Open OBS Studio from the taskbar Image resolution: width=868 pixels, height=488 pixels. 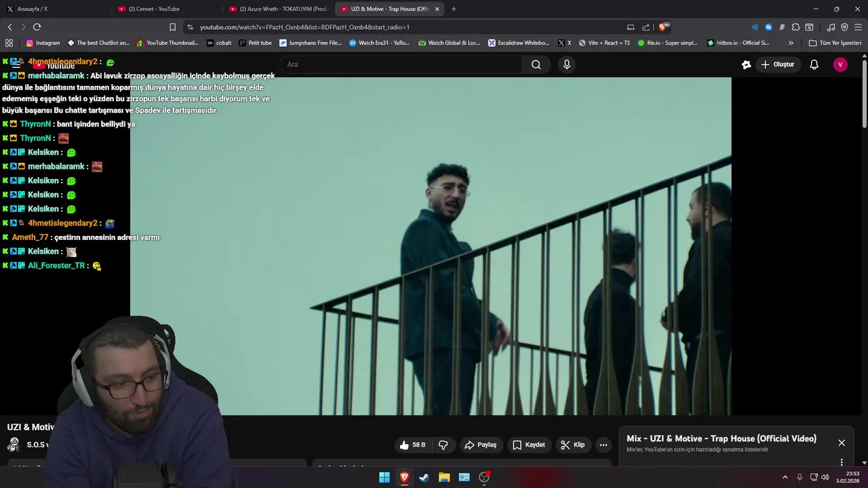click(x=484, y=477)
